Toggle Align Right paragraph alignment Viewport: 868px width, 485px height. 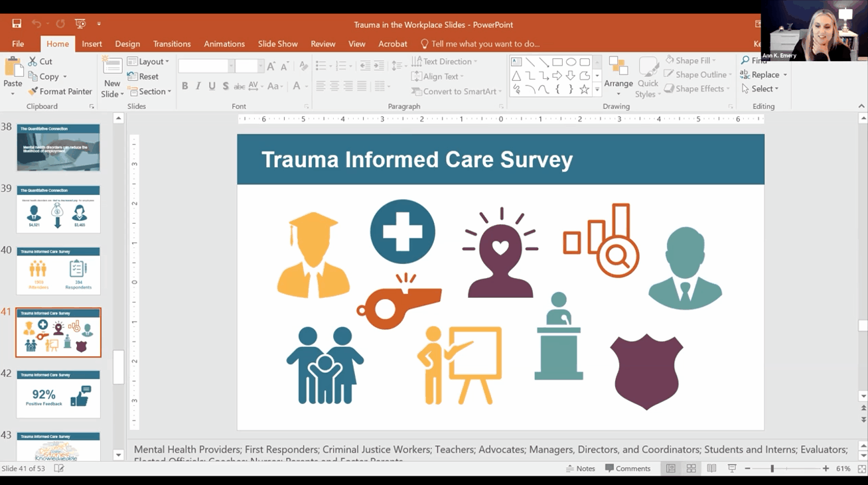348,86
